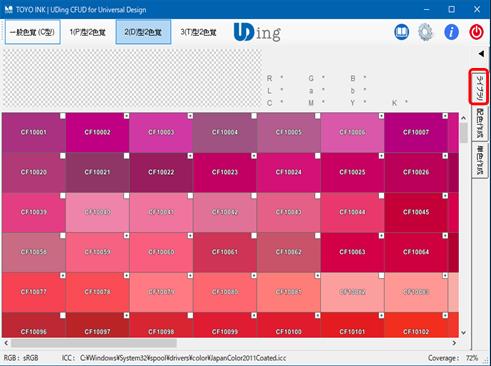Pick the CF10045 red color swatch
491x366 pixels.
[x=416, y=212]
